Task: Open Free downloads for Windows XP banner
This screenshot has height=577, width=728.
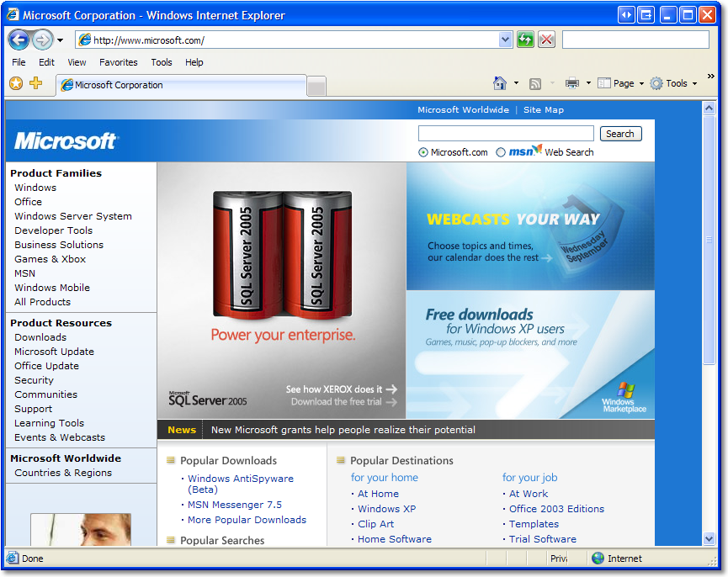Action: click(x=530, y=354)
